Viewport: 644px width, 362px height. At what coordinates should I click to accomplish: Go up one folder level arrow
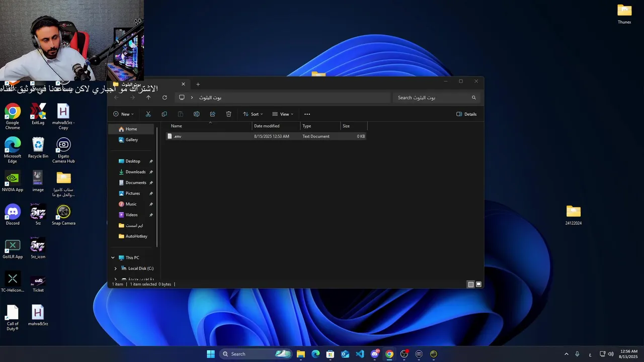click(148, 98)
